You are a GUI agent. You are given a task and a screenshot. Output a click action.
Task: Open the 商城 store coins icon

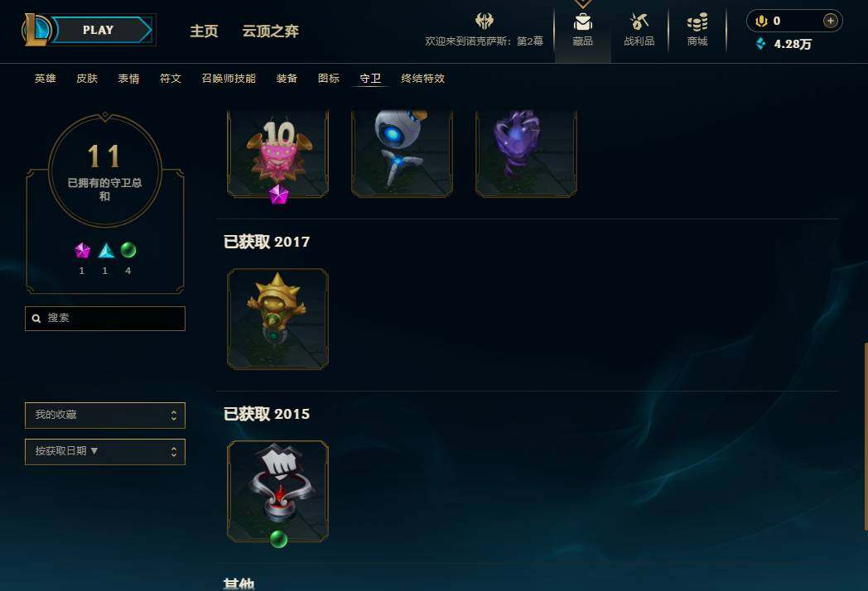697,22
